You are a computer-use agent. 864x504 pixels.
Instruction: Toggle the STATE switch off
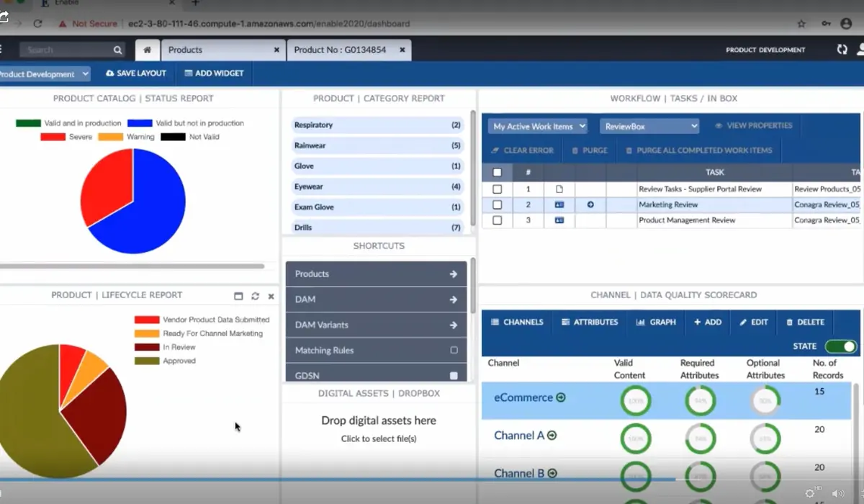[x=840, y=346]
